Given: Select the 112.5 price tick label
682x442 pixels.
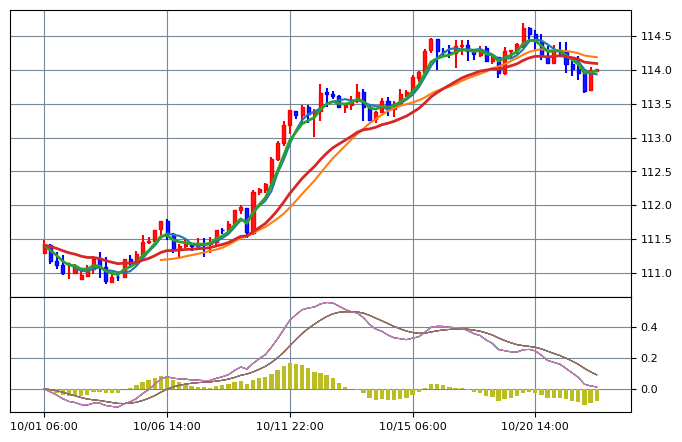Looking at the screenshot, I should 654,173.
